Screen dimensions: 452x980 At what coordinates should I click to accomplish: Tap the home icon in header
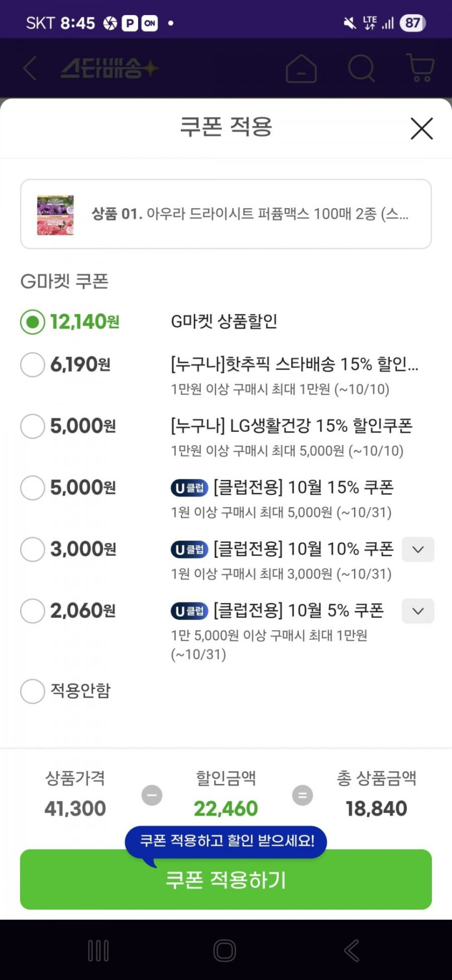pos(301,69)
